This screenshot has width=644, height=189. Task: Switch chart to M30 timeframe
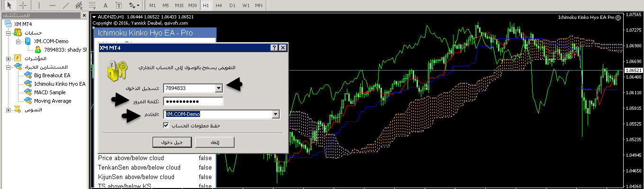[x=192, y=5]
